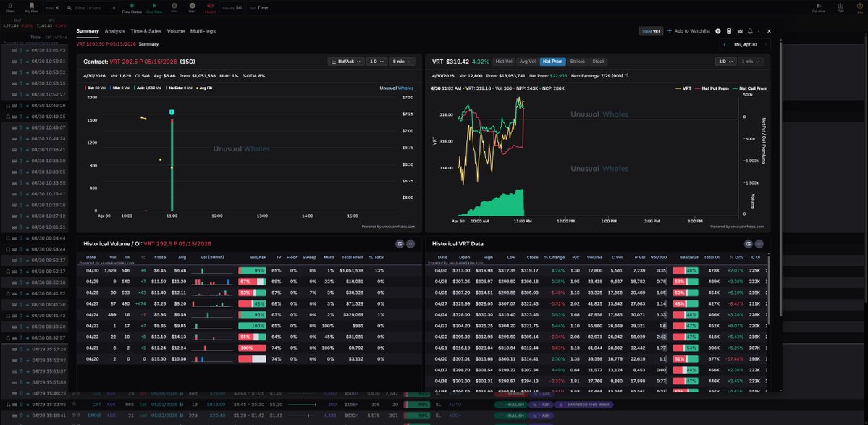
Task: Click the bell icon in 04/30 10:49:29 row
Action: tap(8, 105)
